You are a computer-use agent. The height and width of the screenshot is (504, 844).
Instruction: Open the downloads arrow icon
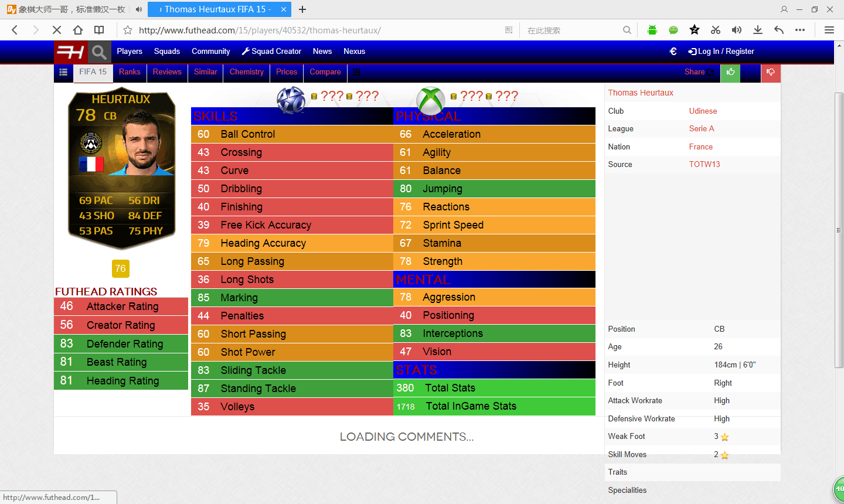[x=758, y=30]
